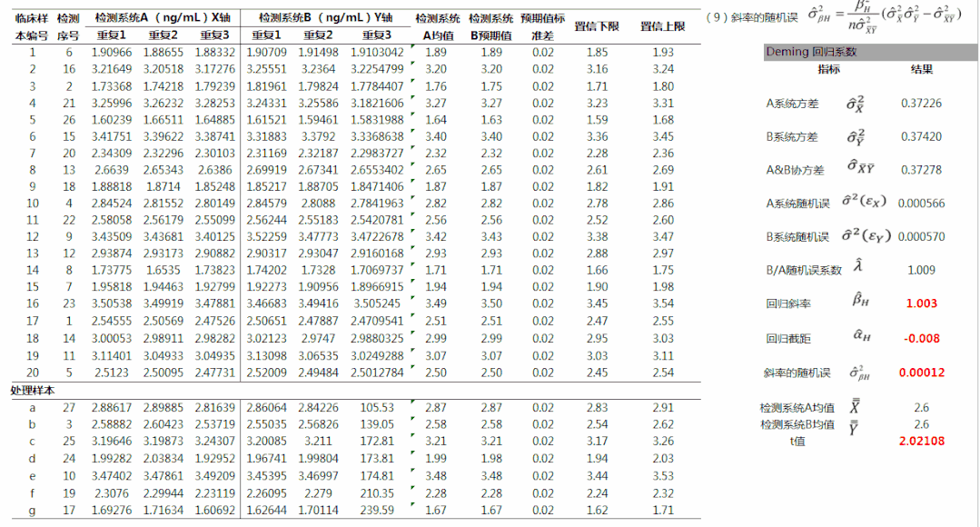Click the 预期值标准差 column header
The height and width of the screenshot is (527, 980).
coord(542,26)
